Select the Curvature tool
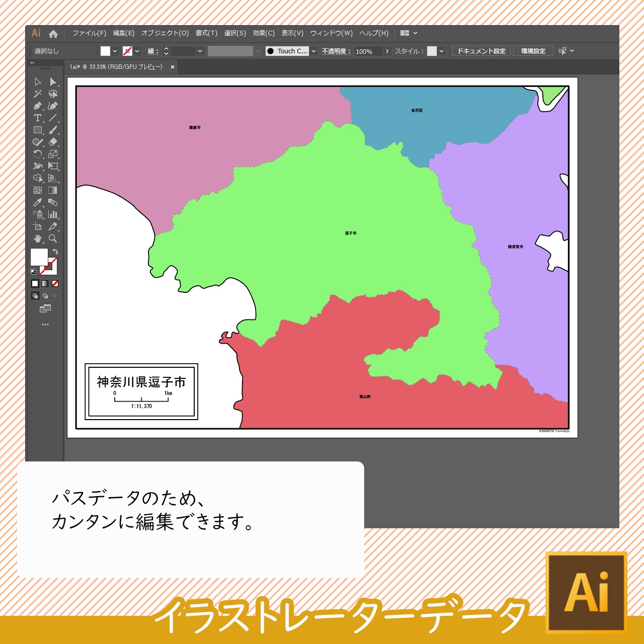644x644 pixels. pyautogui.click(x=53, y=106)
